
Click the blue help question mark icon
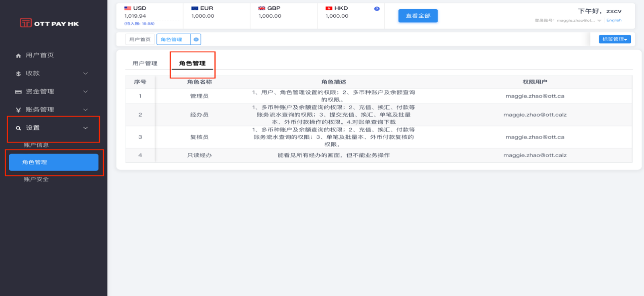click(377, 8)
